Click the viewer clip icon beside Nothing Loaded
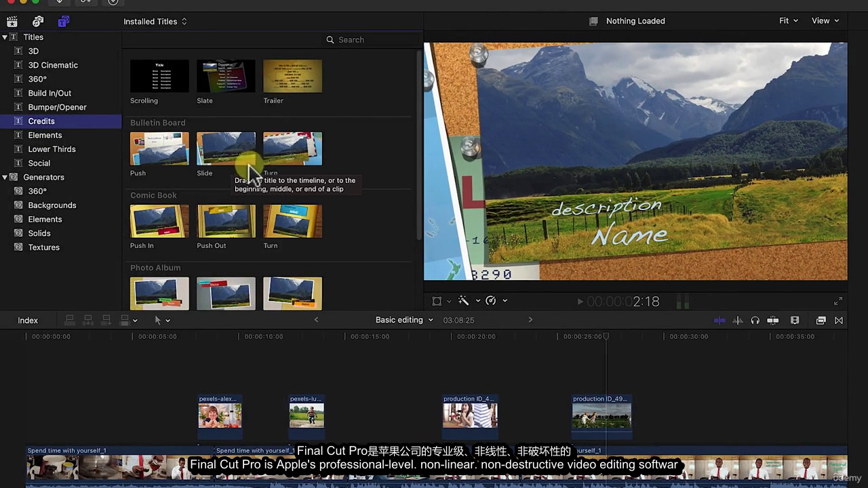 coord(593,21)
